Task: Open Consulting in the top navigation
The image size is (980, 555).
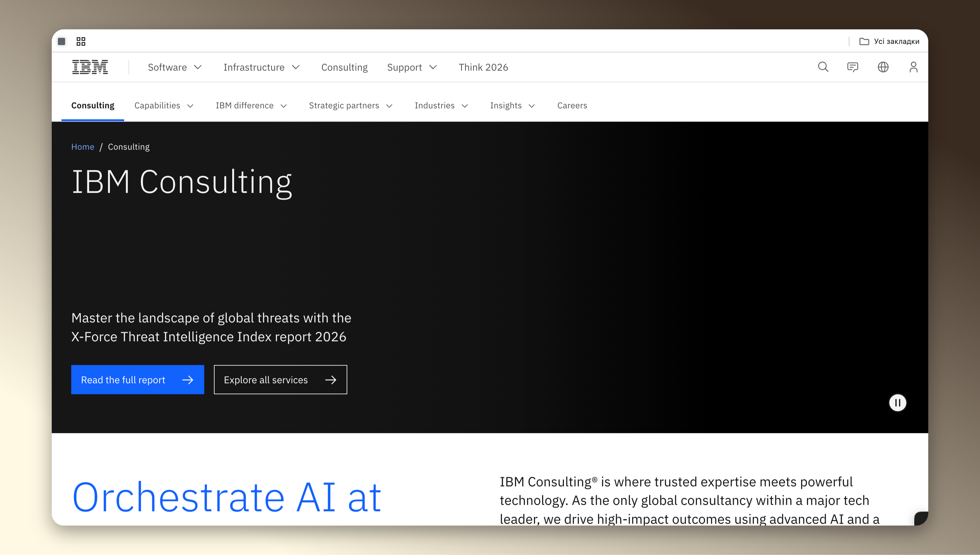Action: [344, 67]
